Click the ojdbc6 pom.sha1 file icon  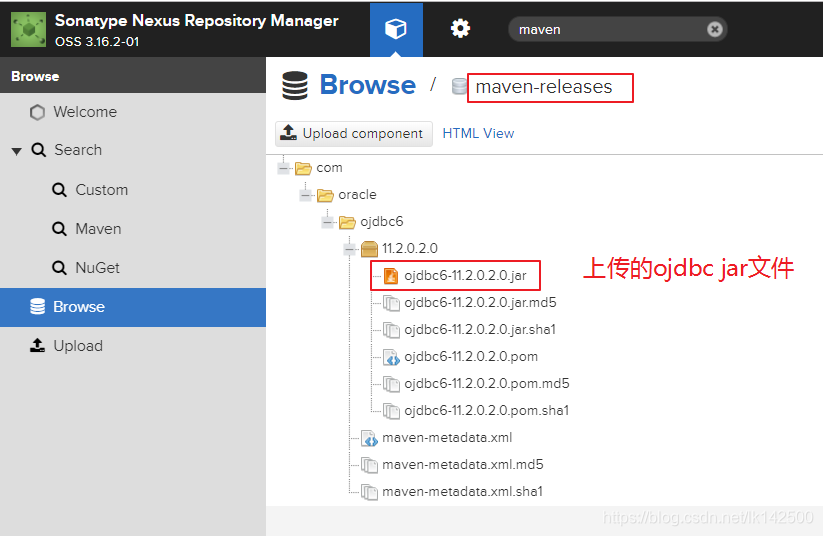point(391,411)
